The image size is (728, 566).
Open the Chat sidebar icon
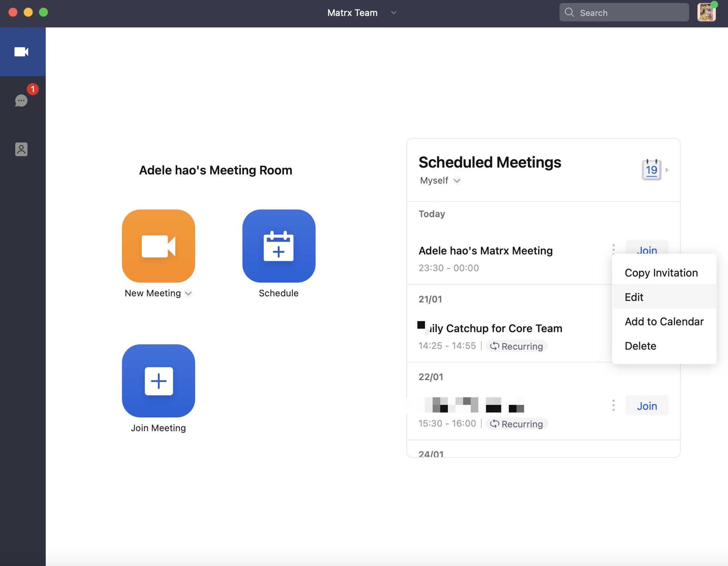[21, 101]
